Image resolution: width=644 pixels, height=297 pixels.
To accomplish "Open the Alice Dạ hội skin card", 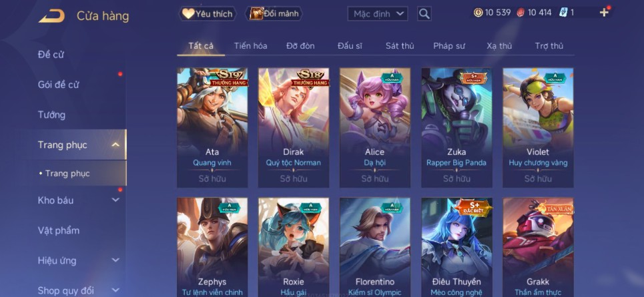I will pyautogui.click(x=375, y=127).
